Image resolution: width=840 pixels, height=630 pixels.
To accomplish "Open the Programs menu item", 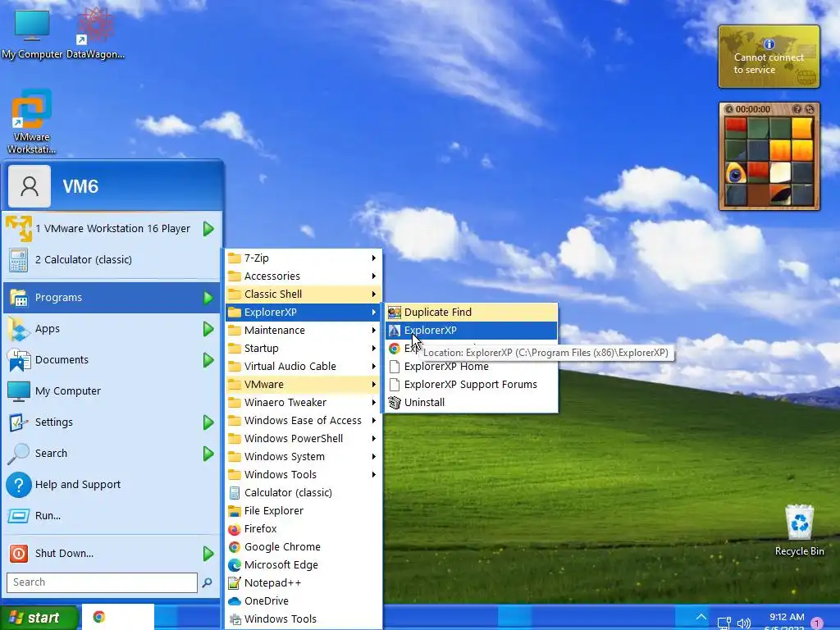I will pyautogui.click(x=112, y=297).
